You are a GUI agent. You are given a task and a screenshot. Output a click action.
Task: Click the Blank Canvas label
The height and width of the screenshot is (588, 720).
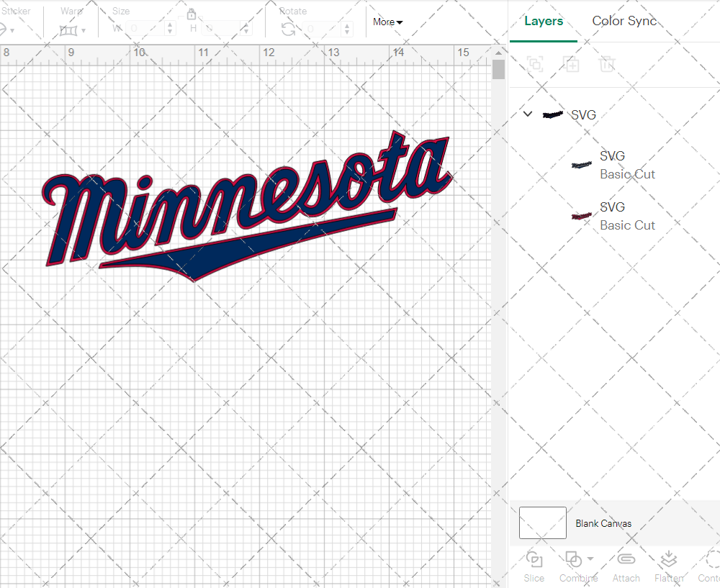pyautogui.click(x=603, y=523)
